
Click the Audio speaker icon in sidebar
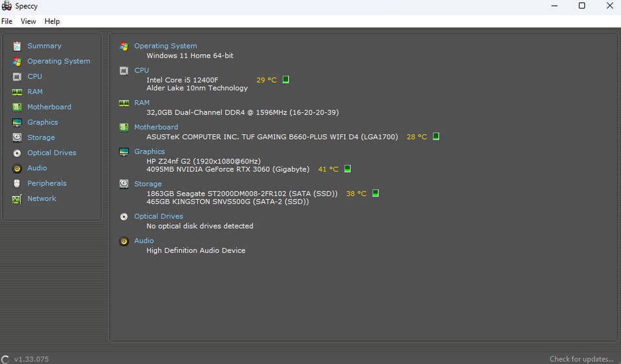[17, 169]
